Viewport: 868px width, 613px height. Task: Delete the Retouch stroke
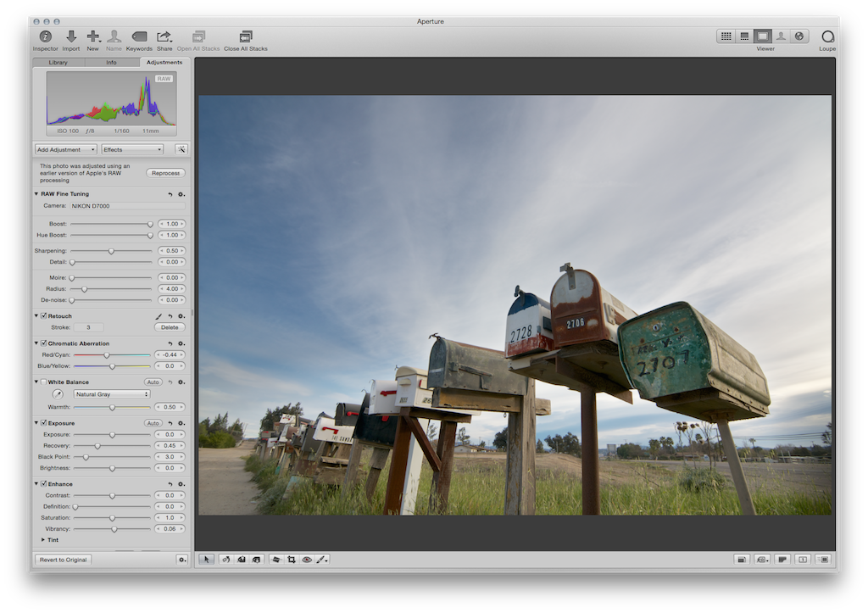[170, 328]
